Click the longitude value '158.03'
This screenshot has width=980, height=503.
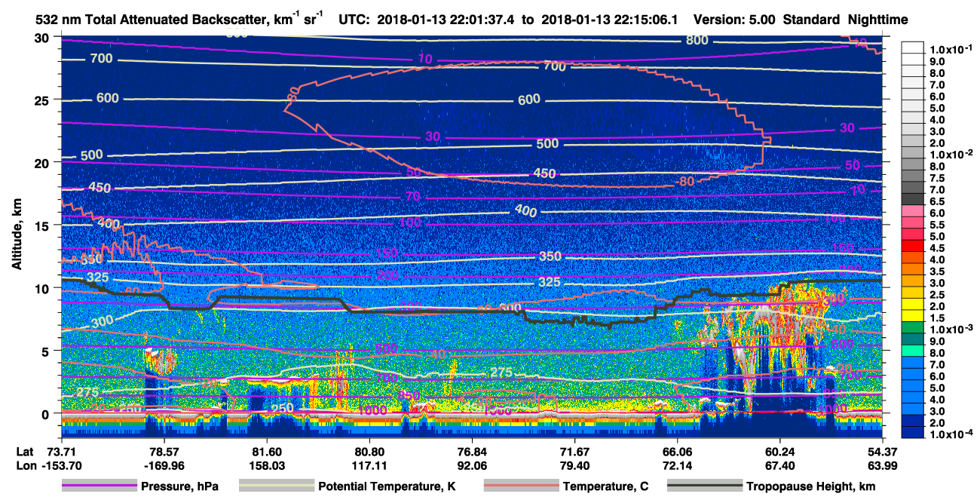265,465
